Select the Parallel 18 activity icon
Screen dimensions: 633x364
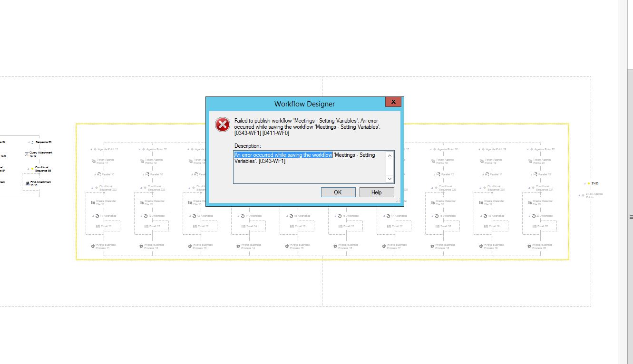(147, 174)
